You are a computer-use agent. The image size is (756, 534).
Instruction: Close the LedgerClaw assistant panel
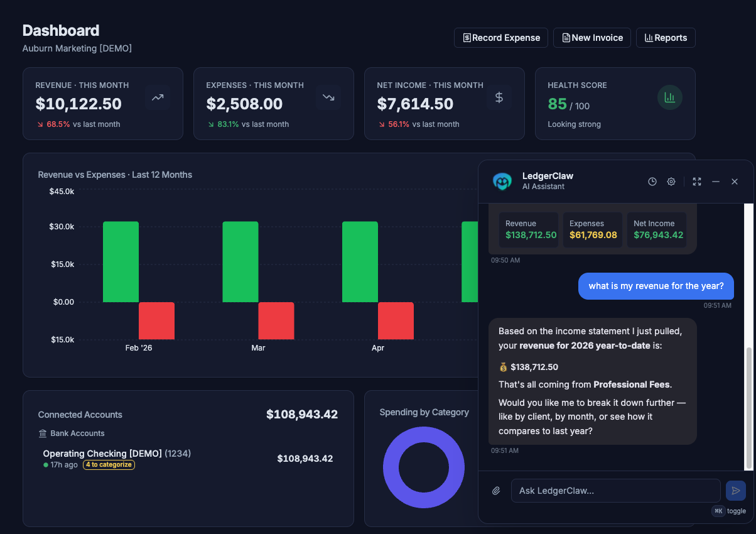[x=735, y=182]
